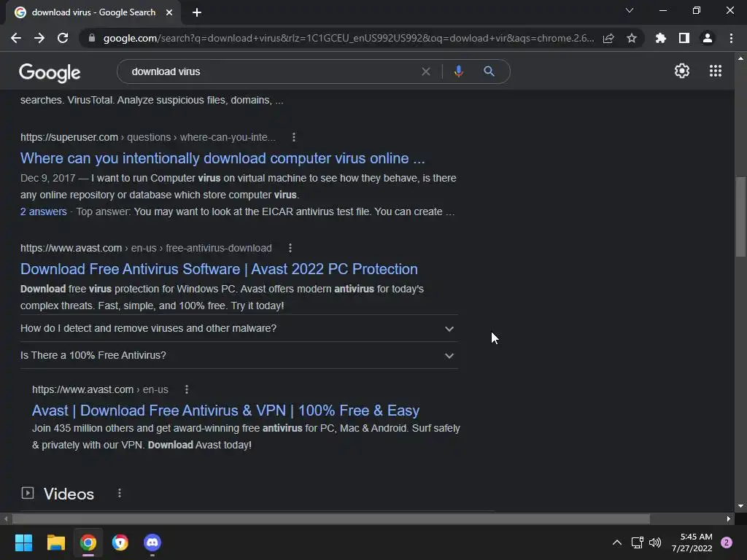747x560 pixels.
Task: Click horizontal scrollbar left arrow
Action: tap(6, 518)
